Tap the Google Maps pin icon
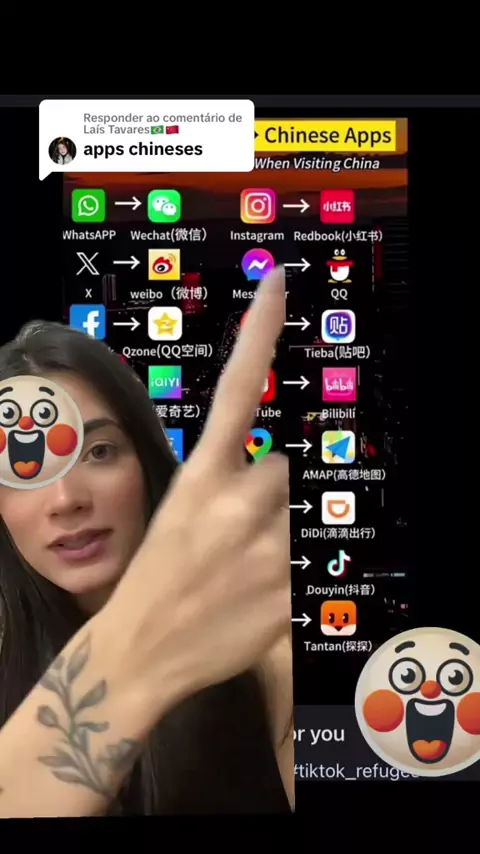The image size is (480, 854). click(258, 444)
